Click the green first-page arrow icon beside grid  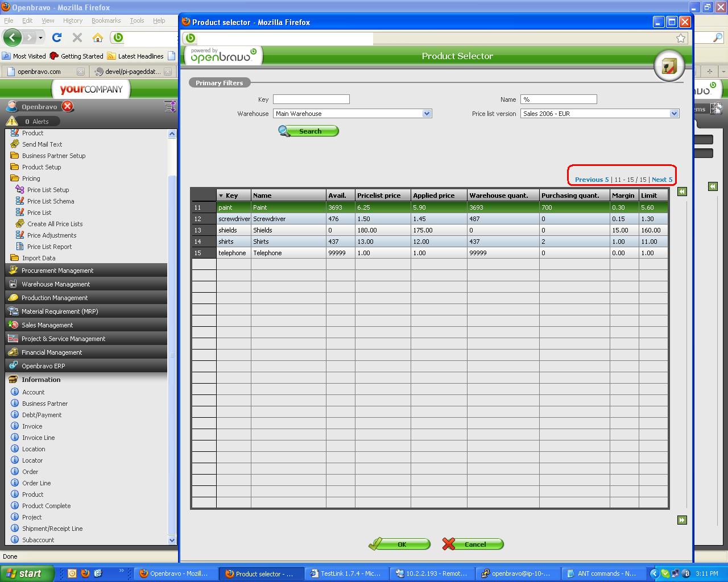[682, 192]
